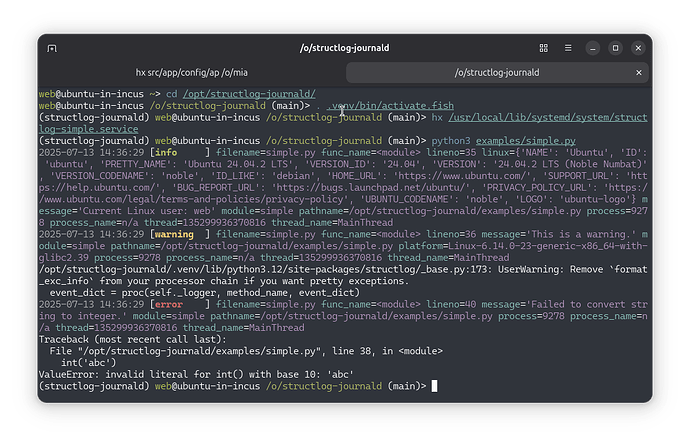Click the 'event_dict = proc(self._logger' line
690x444 pixels.
[x=205, y=293]
